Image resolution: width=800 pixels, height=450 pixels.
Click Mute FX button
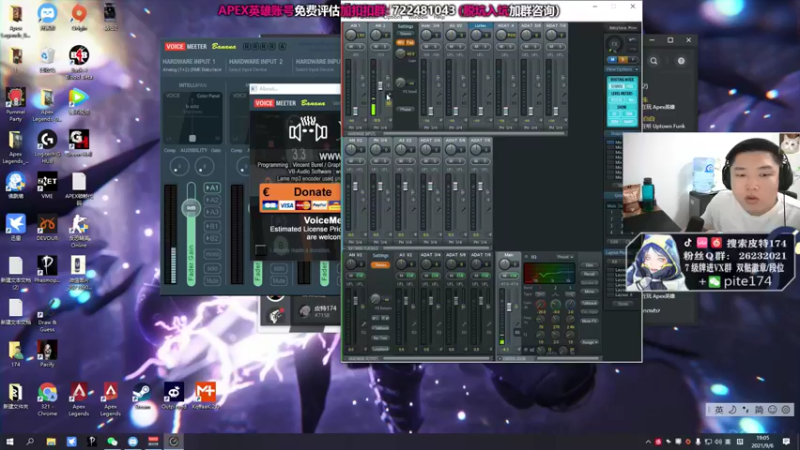tap(589, 321)
